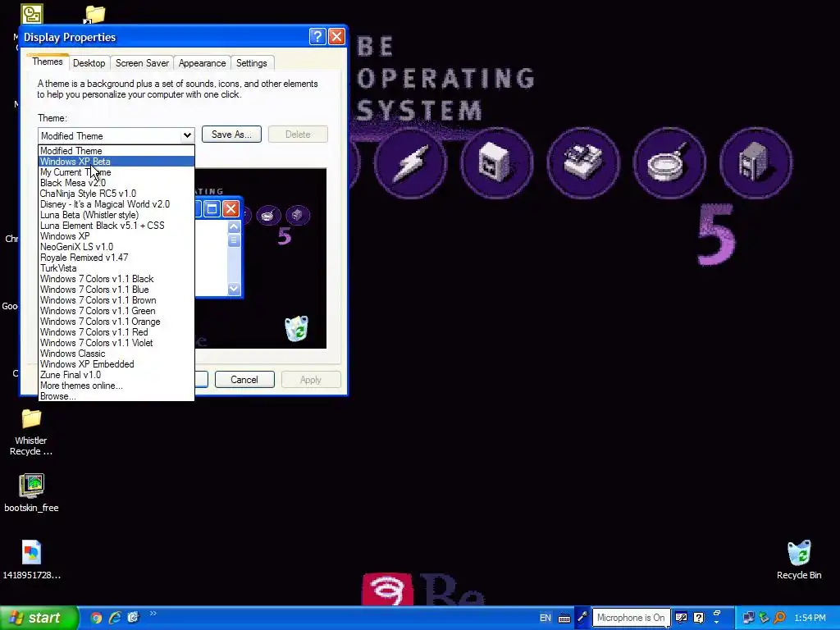Click the Show Desktop quick launch icon
Image resolution: width=840 pixels, height=630 pixels.
[x=133, y=618]
